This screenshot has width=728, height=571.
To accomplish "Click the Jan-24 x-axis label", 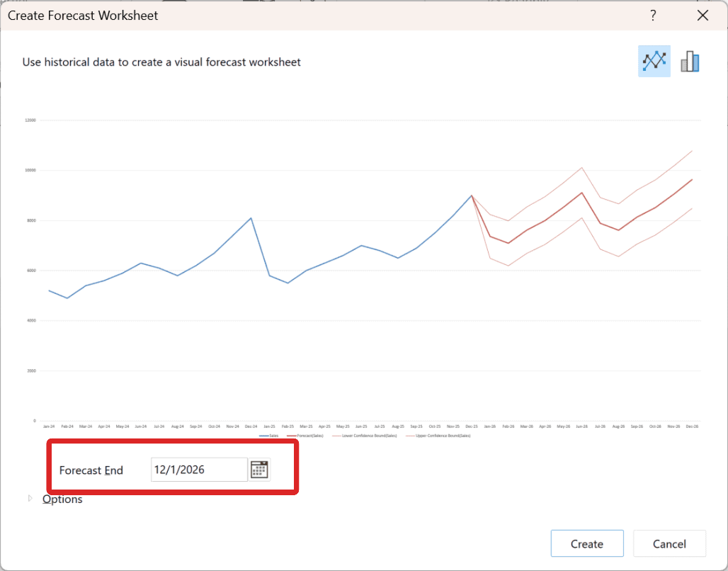I will (x=49, y=426).
